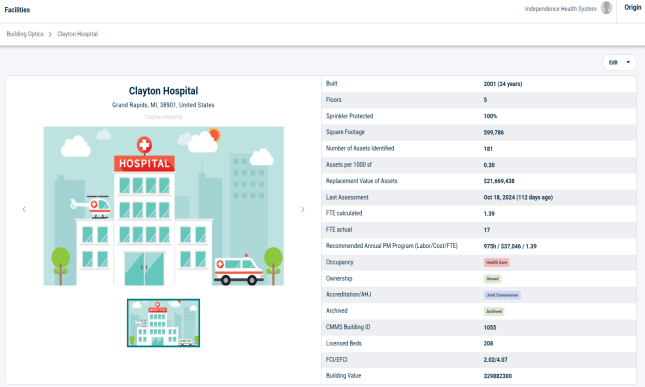Screen dimensions: 645x387
Task: Select the Last Assessment date value
Action: [518, 197]
